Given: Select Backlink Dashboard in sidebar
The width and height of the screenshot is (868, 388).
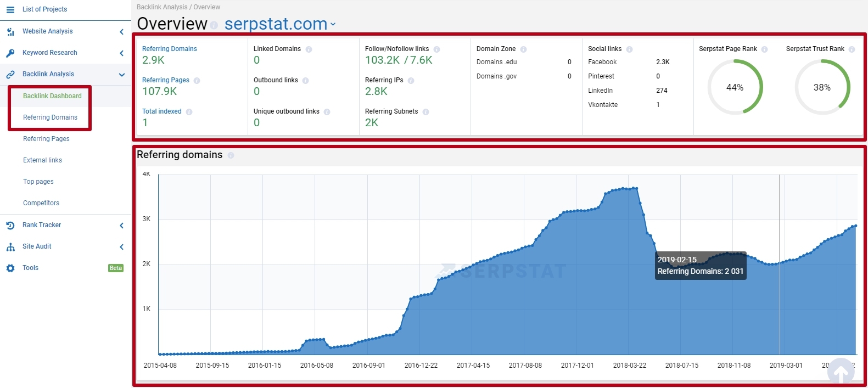Looking at the screenshot, I should 52,96.
